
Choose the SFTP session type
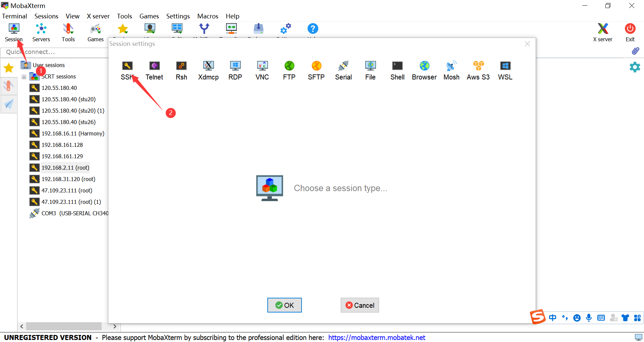click(316, 71)
